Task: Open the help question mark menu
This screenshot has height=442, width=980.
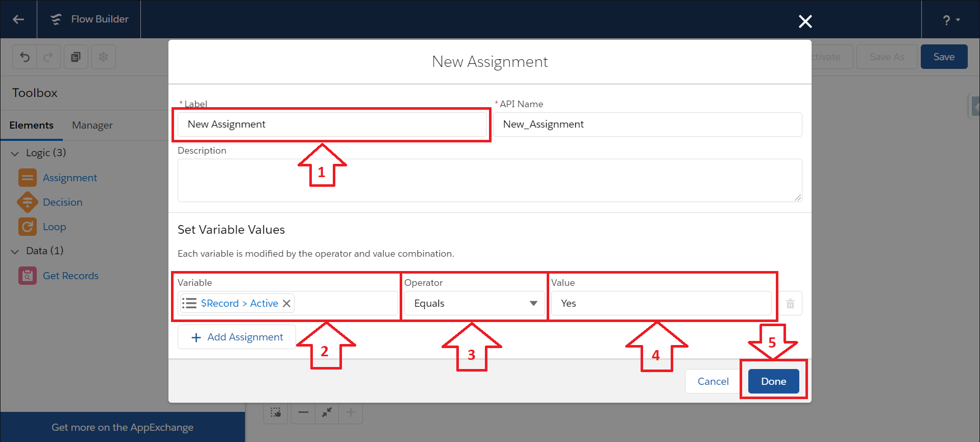Action: point(951,20)
